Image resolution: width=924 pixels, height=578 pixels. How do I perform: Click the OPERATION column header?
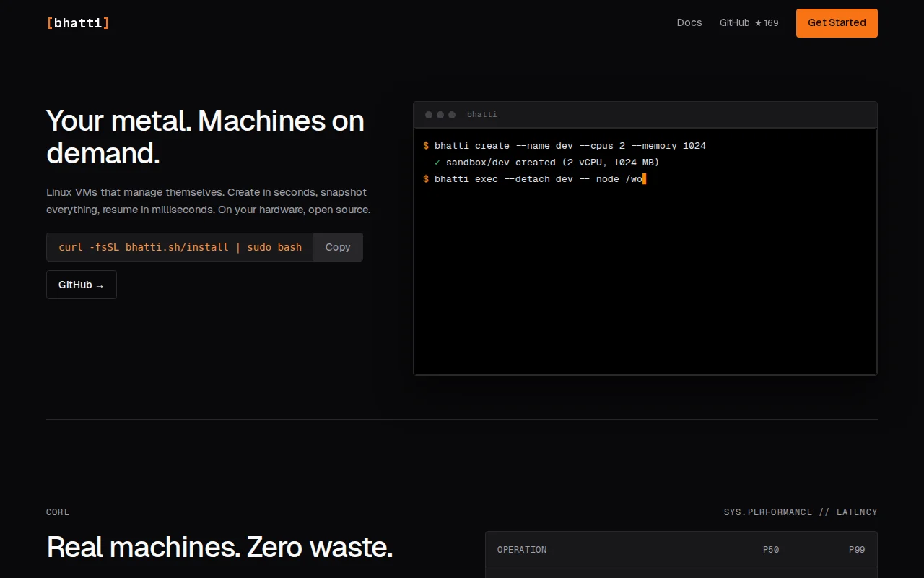tap(522, 550)
